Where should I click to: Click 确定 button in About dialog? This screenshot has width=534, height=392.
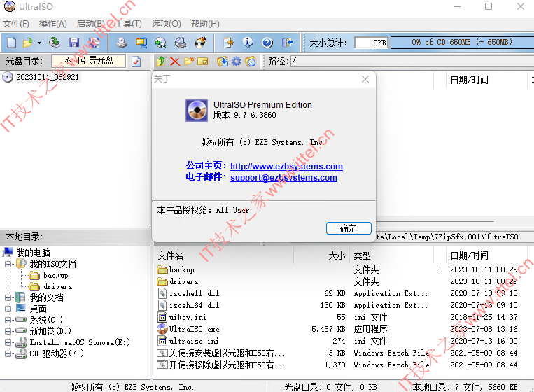[x=349, y=228]
